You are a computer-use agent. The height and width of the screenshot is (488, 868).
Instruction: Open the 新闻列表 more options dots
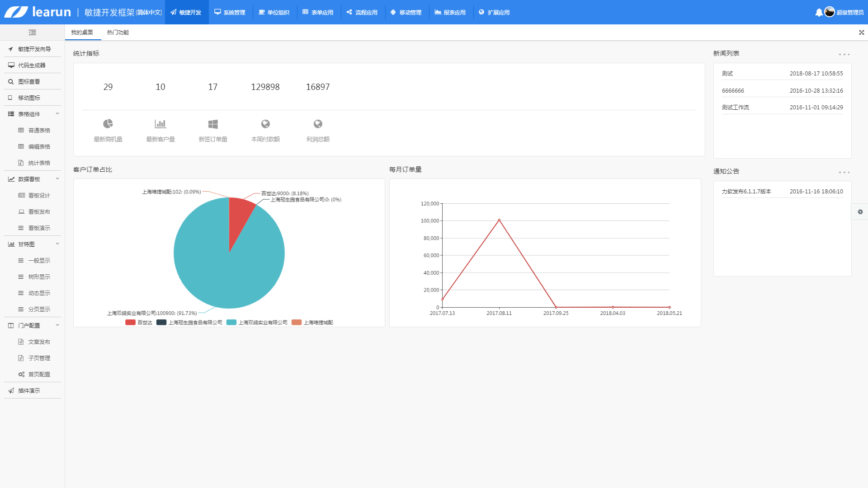844,54
